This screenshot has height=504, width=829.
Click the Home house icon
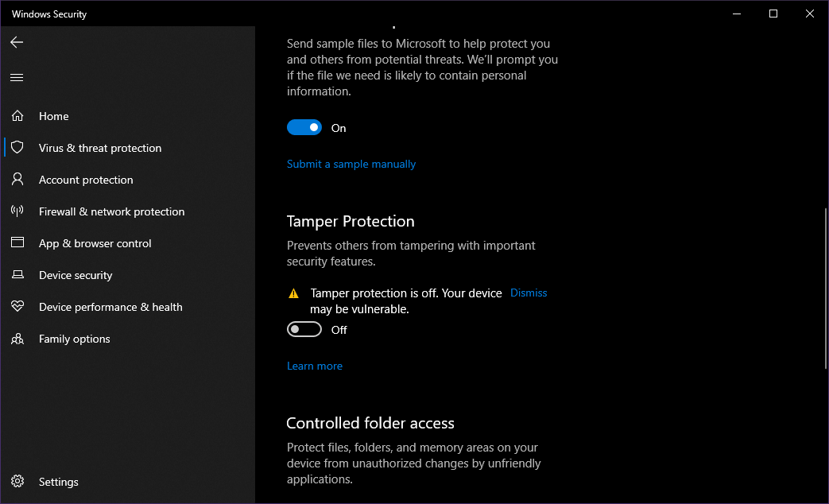pos(17,115)
